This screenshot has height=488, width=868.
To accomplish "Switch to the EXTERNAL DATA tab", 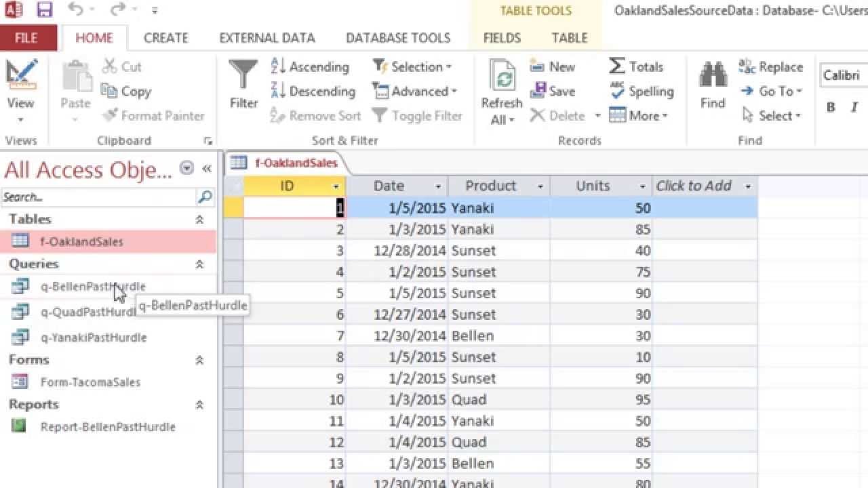I will click(x=267, y=38).
